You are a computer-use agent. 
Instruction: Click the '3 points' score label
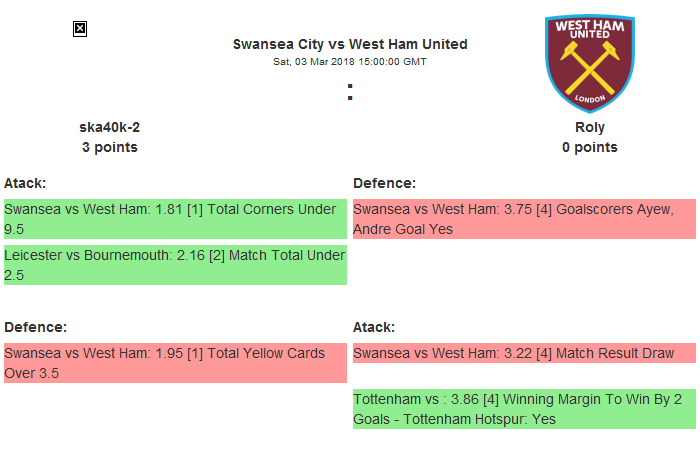(110, 147)
